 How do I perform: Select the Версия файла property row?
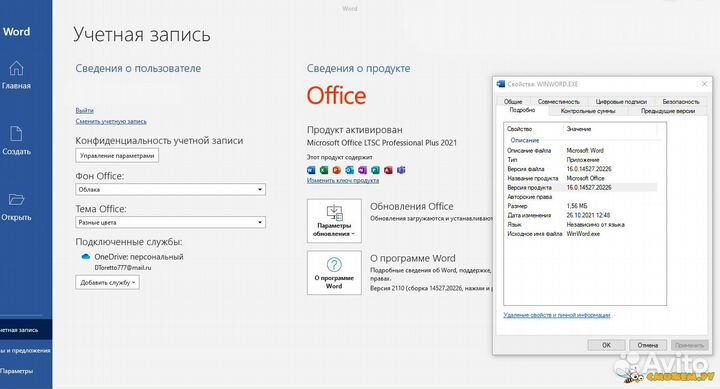click(581, 169)
